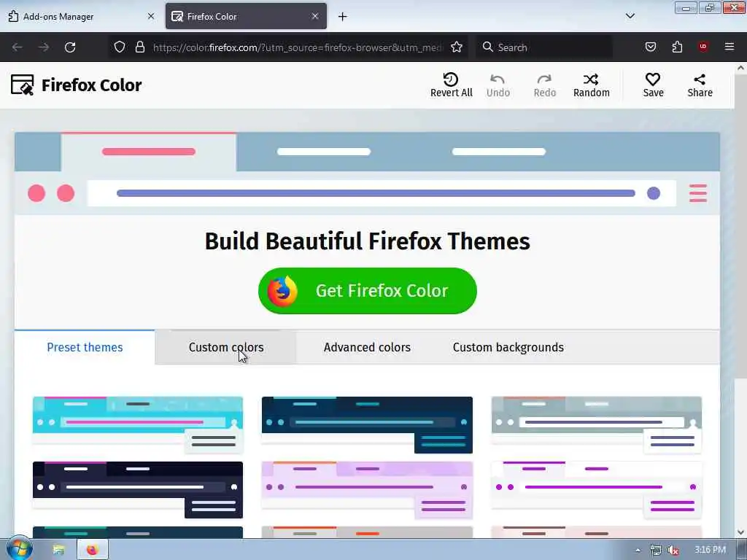Select the gray-teal preset theme

click(597, 425)
